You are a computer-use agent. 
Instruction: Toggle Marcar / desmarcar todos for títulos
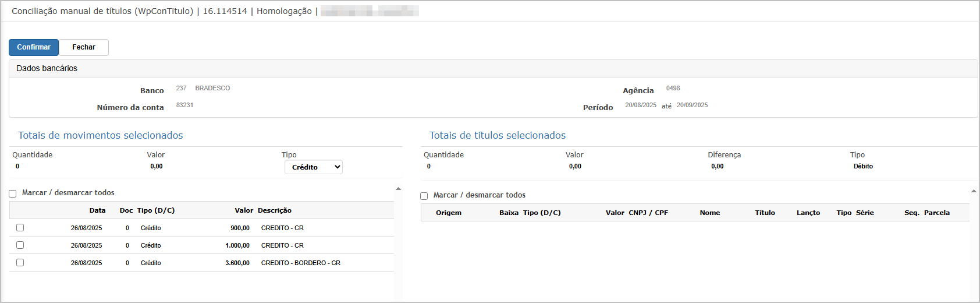click(x=424, y=196)
